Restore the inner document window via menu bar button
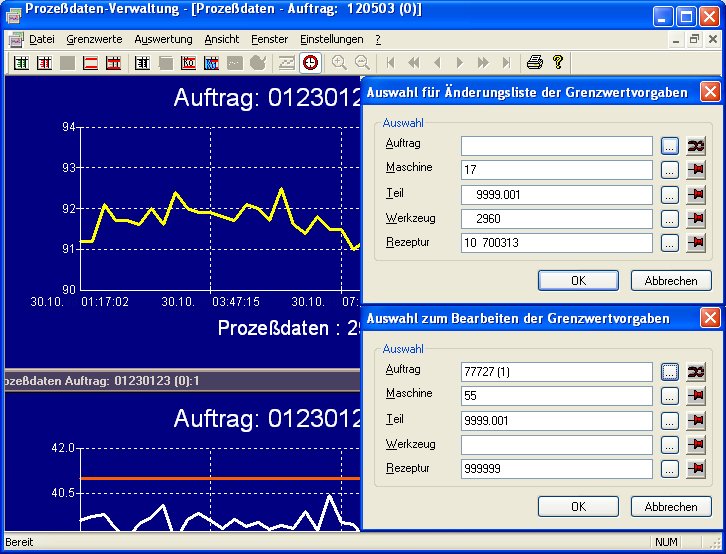Screen dimensions: 726x554 (x=694, y=40)
